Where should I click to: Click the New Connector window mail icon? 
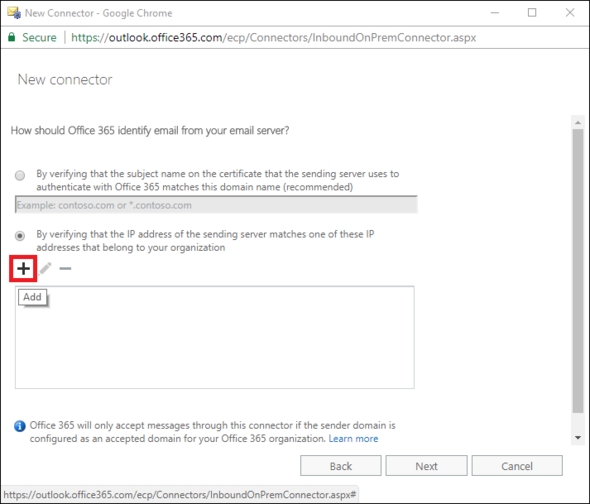(14, 12)
